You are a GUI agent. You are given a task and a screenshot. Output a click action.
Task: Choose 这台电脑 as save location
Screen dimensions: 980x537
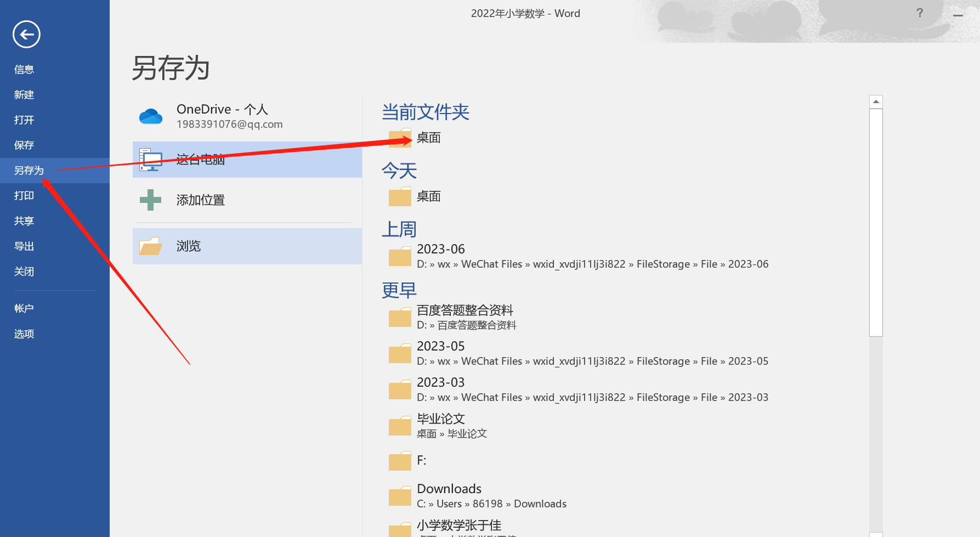point(247,160)
